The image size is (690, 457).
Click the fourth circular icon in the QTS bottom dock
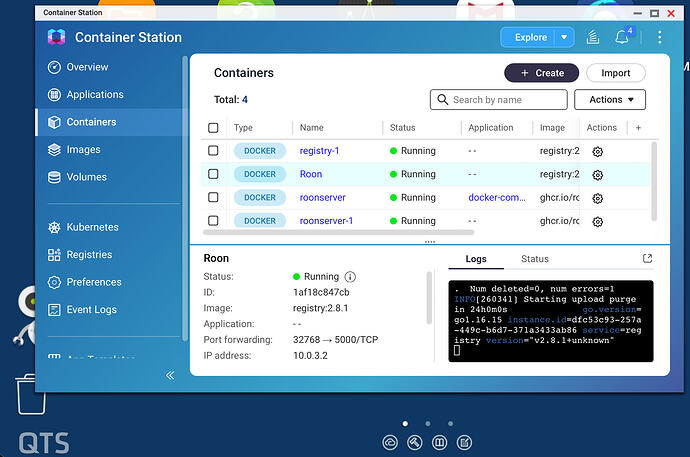pos(464,442)
